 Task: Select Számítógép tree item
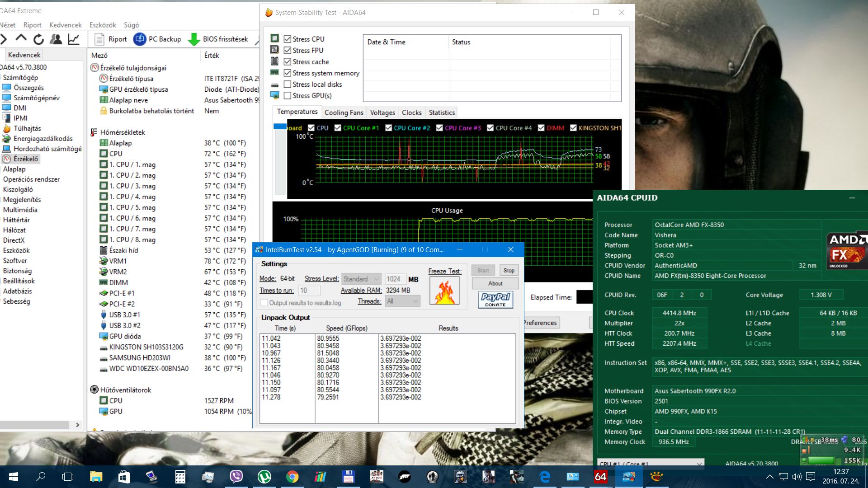(x=20, y=77)
